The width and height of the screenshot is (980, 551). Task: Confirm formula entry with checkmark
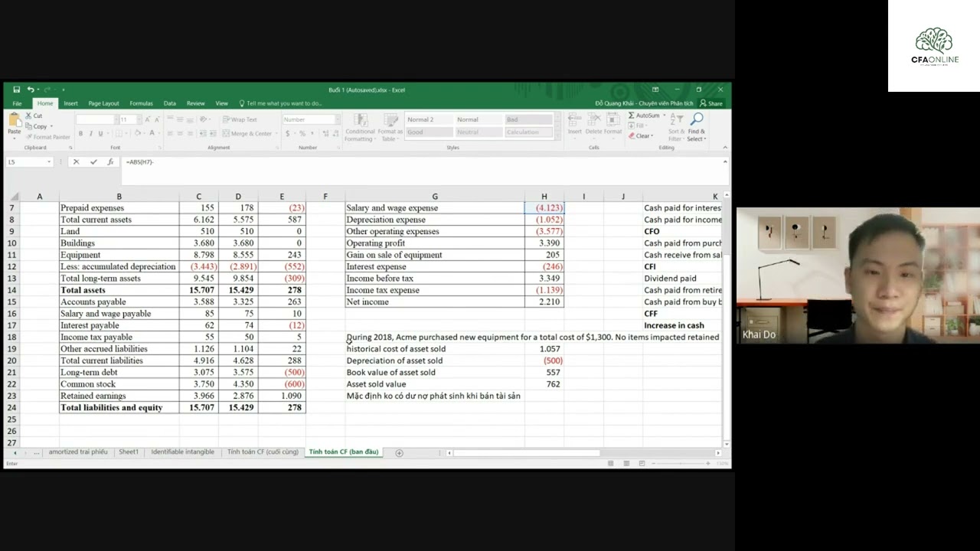coord(93,161)
